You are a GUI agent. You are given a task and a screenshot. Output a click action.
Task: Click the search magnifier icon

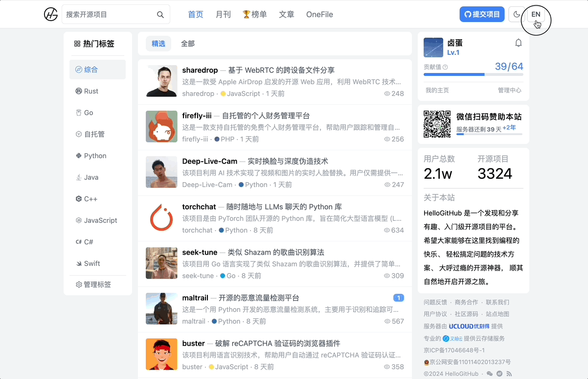[160, 15]
